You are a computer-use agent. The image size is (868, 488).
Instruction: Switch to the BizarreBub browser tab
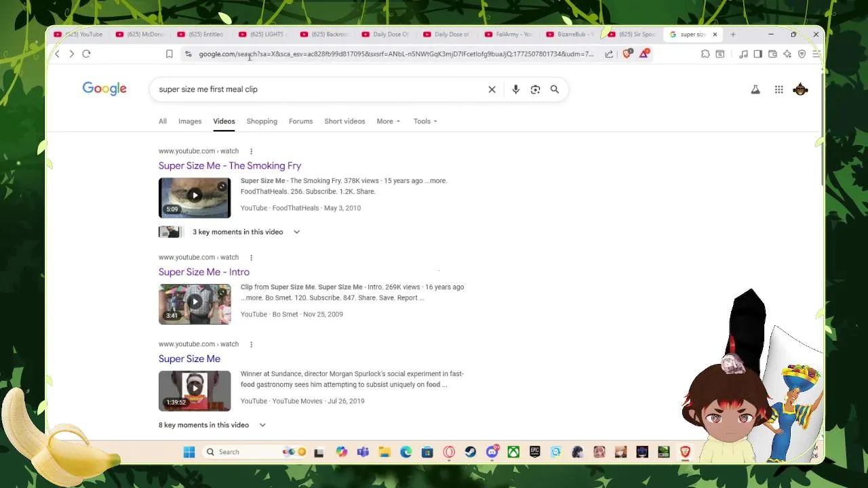click(x=571, y=35)
